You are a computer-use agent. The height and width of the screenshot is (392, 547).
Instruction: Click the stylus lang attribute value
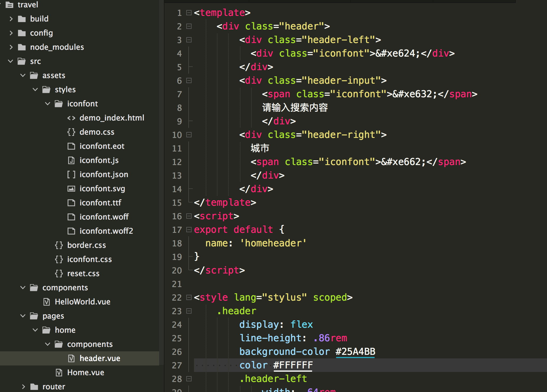284,297
